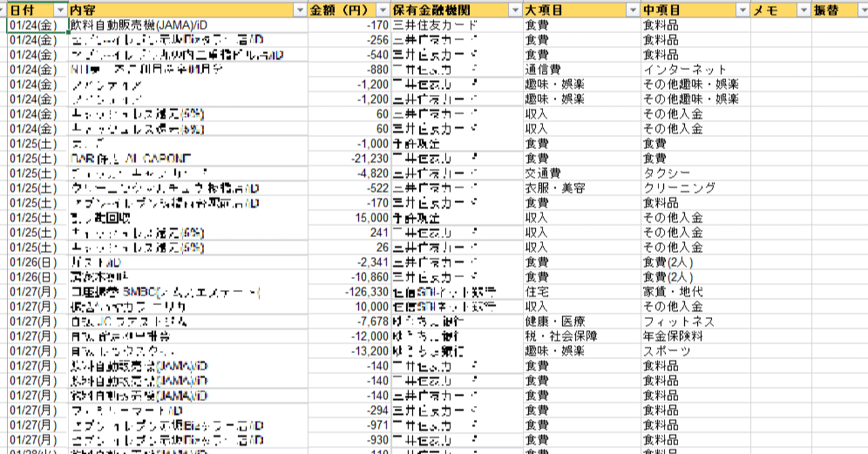Open the 中項目 column filter dropdown
Screen dimensions: 868x454
[743, 11]
